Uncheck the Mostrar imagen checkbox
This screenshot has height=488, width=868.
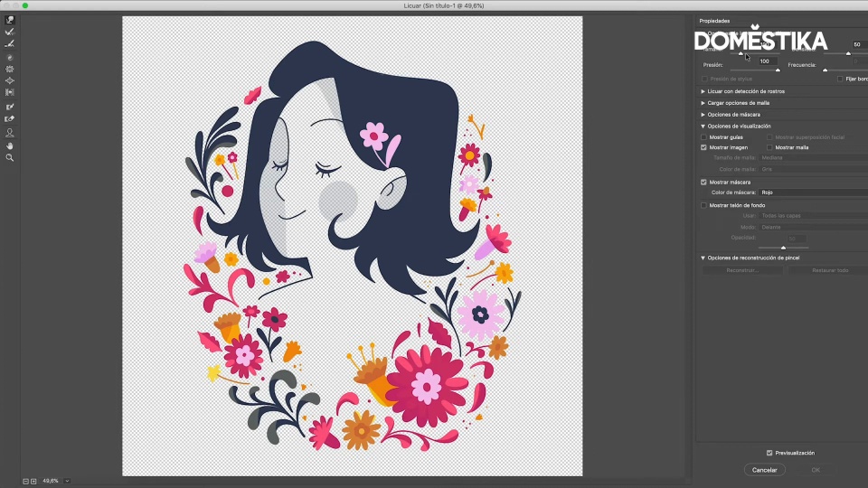coord(704,147)
